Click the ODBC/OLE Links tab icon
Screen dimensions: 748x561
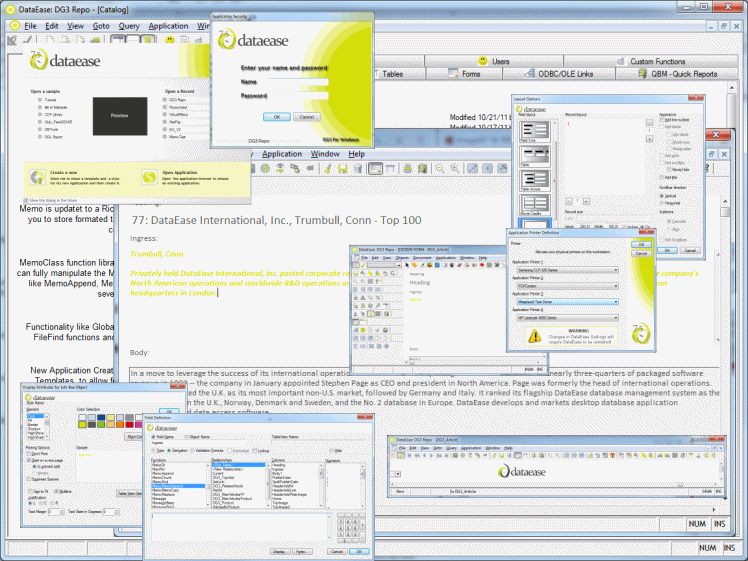(530, 73)
